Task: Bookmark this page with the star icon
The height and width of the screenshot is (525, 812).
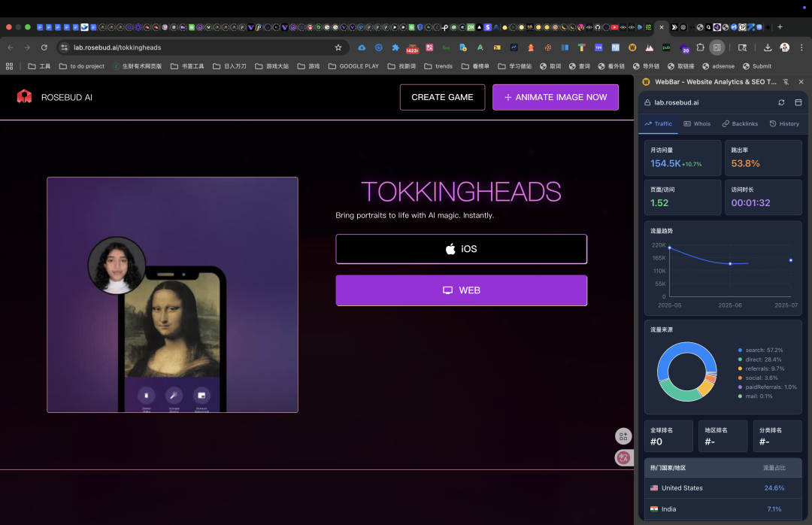Action: pyautogui.click(x=338, y=47)
